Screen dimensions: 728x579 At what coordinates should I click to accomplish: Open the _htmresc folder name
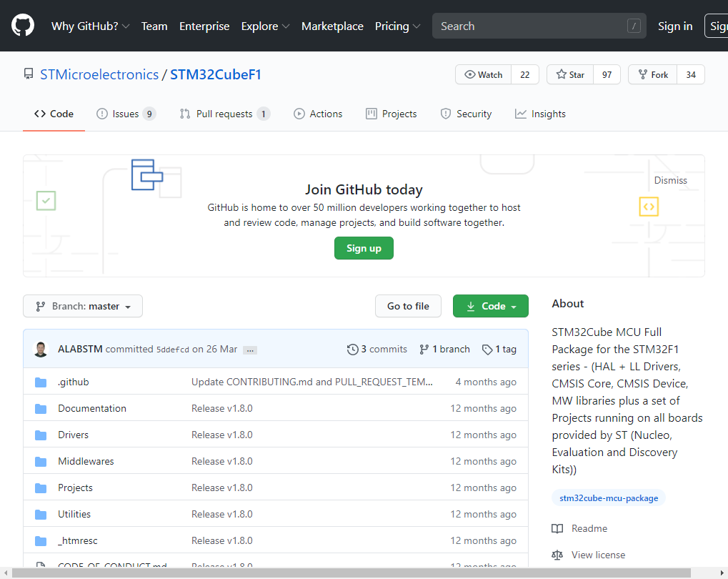78,541
